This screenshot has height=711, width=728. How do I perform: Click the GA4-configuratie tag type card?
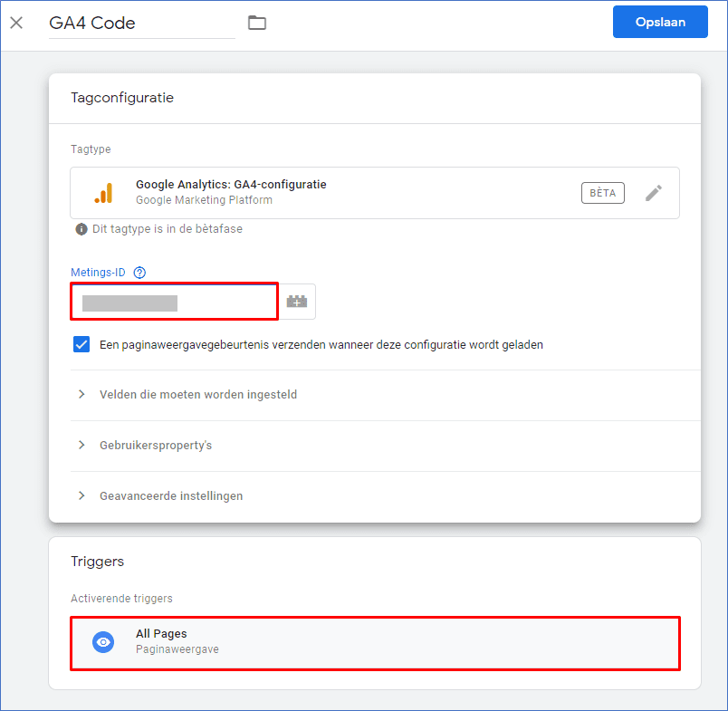(375, 193)
